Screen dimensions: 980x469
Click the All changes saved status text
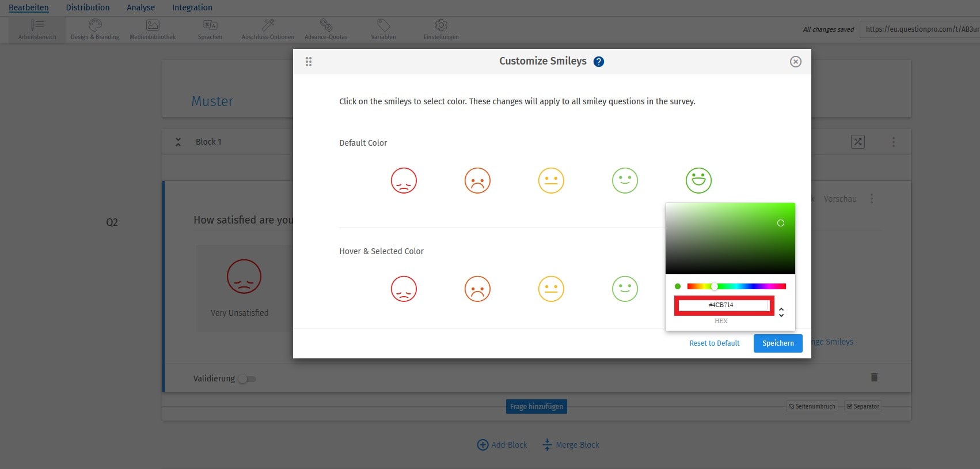[829, 29]
